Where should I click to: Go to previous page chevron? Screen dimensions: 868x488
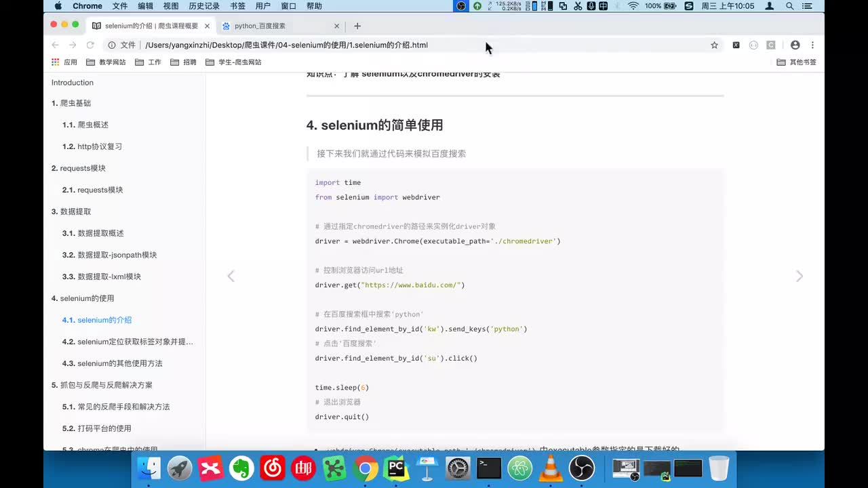231,276
